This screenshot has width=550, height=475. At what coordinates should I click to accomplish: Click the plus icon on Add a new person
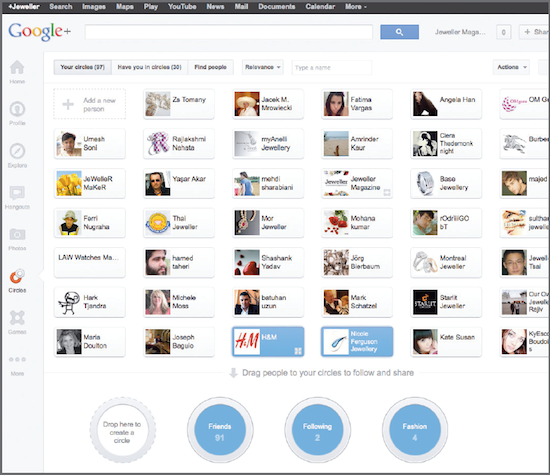click(68, 104)
